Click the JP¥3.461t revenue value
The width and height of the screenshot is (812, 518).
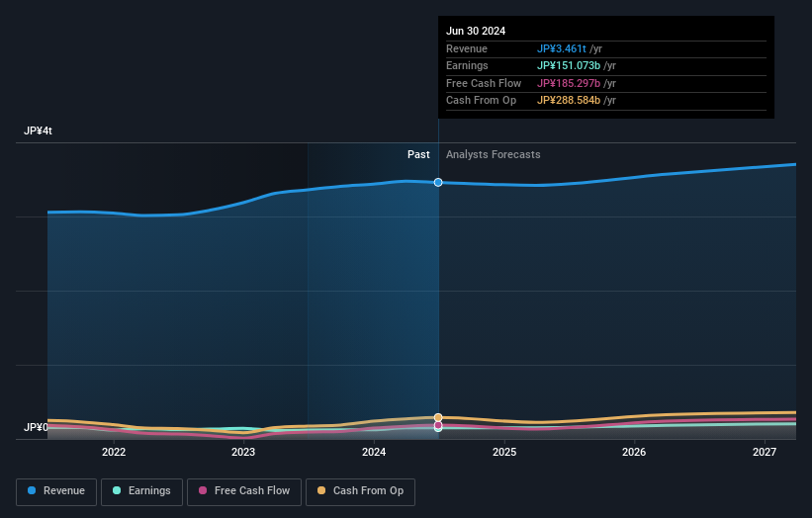click(562, 48)
